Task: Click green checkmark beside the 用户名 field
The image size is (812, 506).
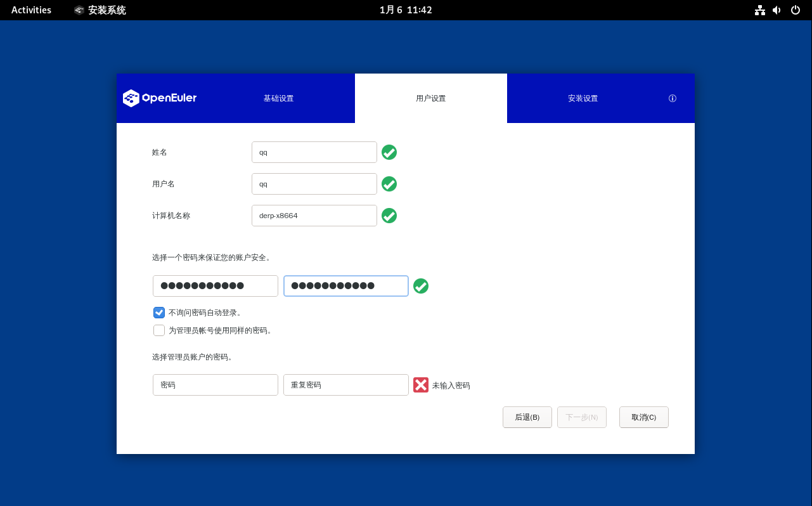Action: click(389, 184)
